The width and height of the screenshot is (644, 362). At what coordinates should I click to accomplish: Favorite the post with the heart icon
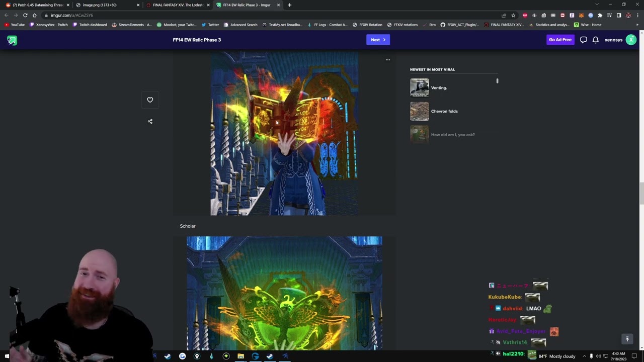150,100
